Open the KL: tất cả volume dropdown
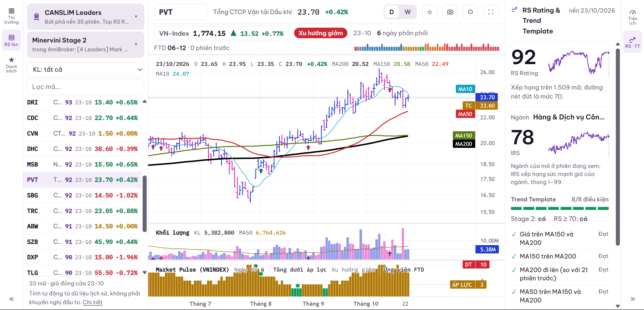Image resolution: width=644 pixels, height=310 pixels. 86,69
